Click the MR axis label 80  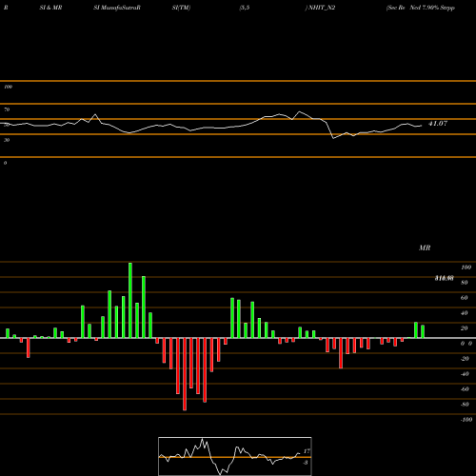coord(465,283)
